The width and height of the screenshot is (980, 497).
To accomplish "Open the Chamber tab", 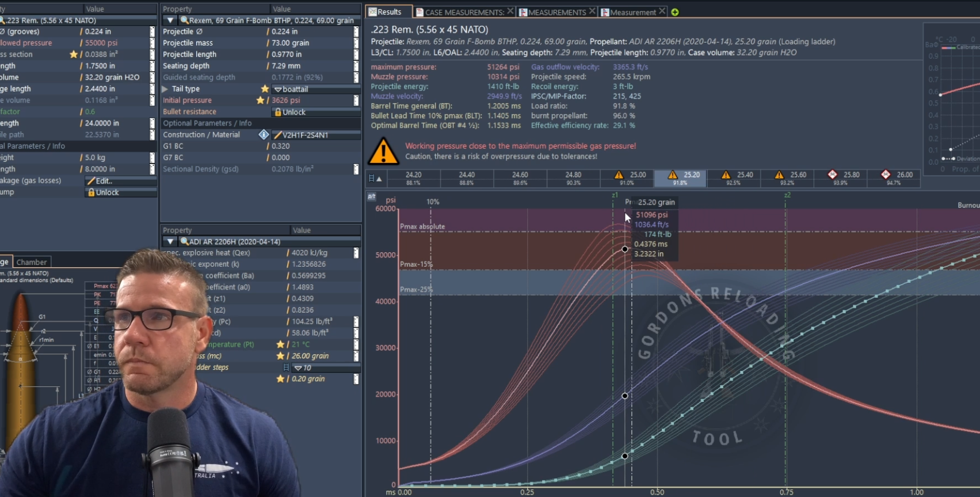I will point(32,262).
